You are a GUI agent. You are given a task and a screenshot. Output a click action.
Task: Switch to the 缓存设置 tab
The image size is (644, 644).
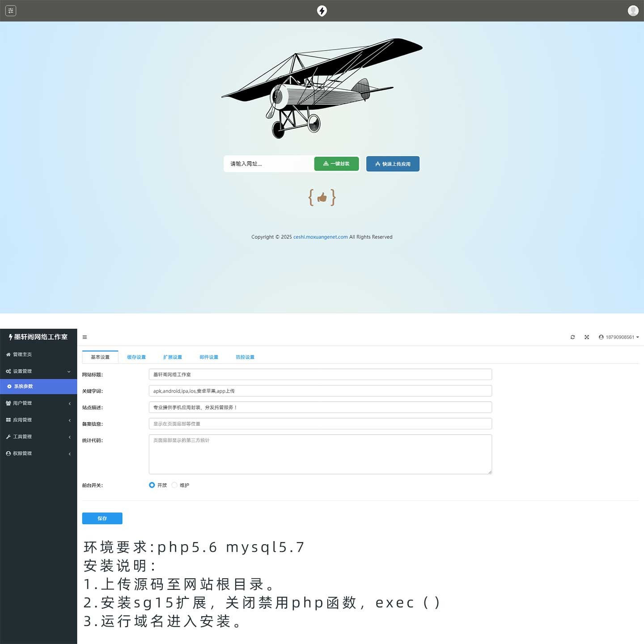136,357
